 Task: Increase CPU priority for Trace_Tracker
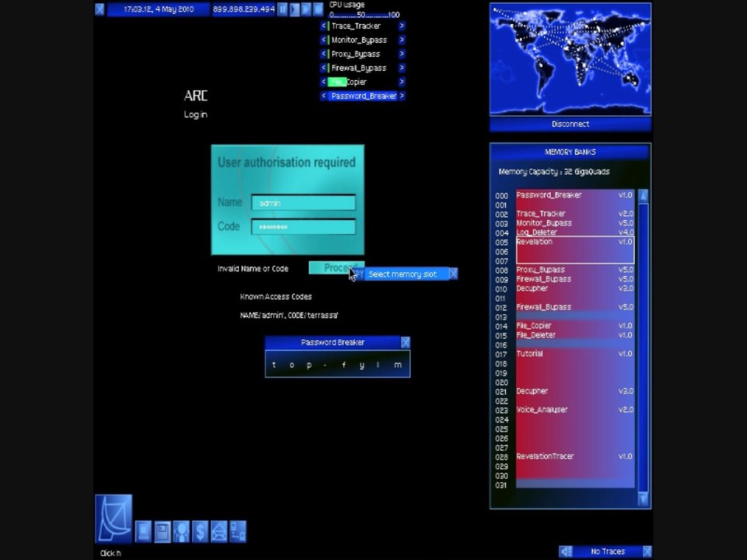(x=402, y=26)
